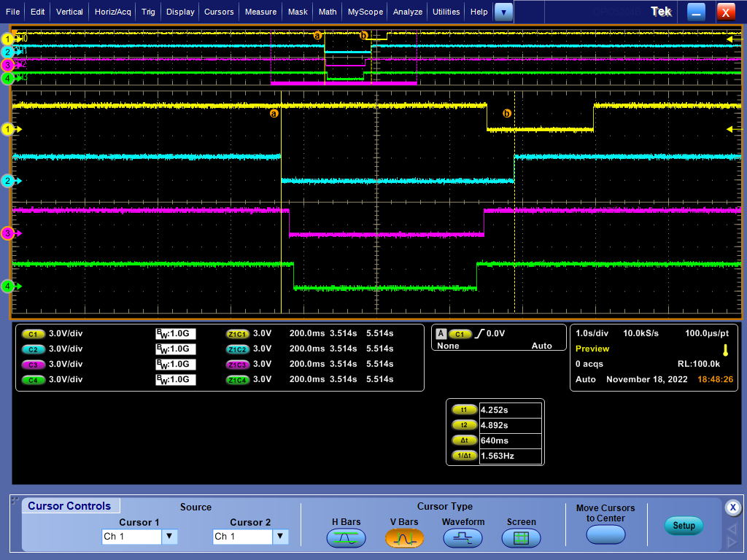
Task: Click the trigger source C1 badge
Action: [x=460, y=334]
